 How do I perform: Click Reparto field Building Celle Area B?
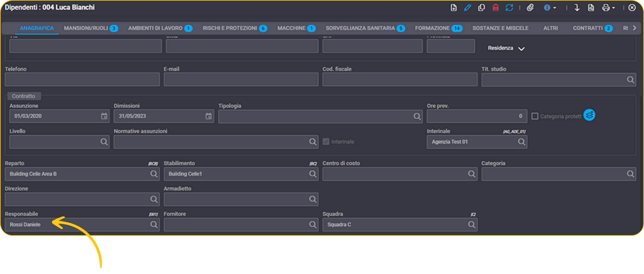click(82, 174)
